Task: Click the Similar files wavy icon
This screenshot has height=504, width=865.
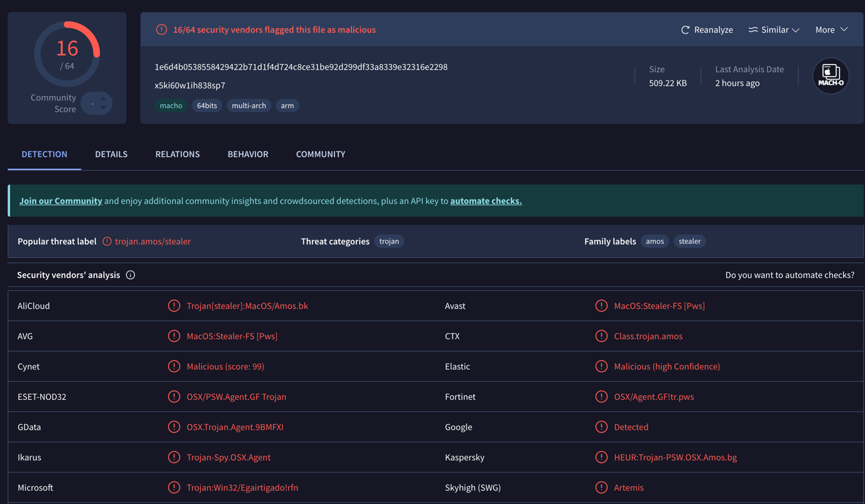Action: [753, 29]
